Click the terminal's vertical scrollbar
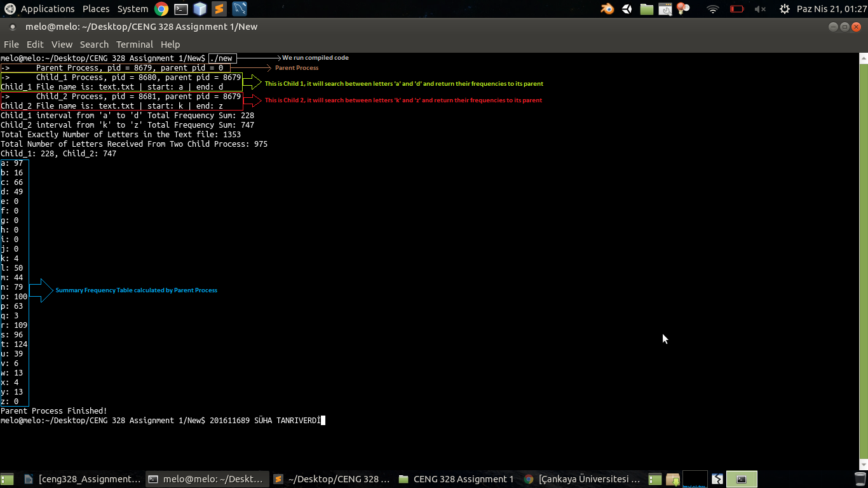Screen dimensions: 868x488 [x=864, y=262]
